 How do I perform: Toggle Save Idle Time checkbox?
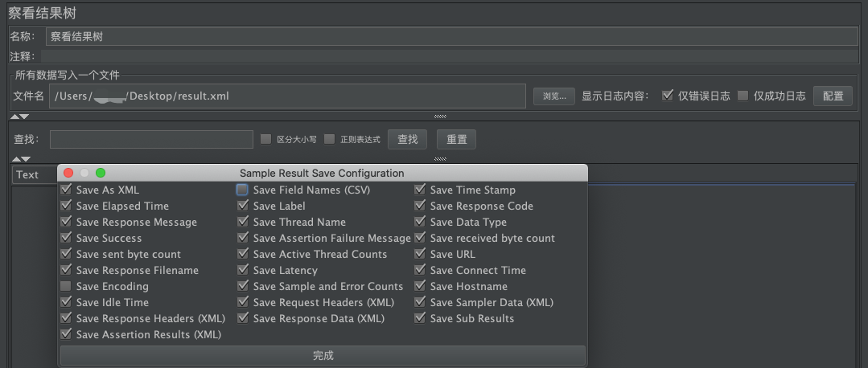pos(66,301)
